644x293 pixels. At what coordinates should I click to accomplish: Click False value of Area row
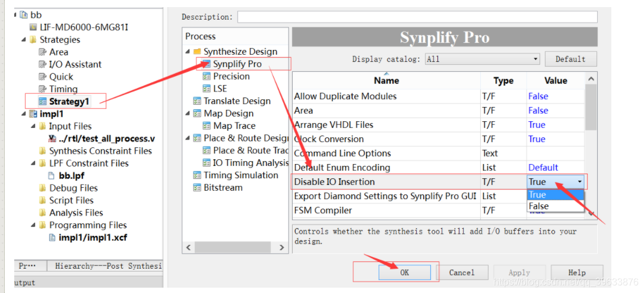(x=538, y=111)
